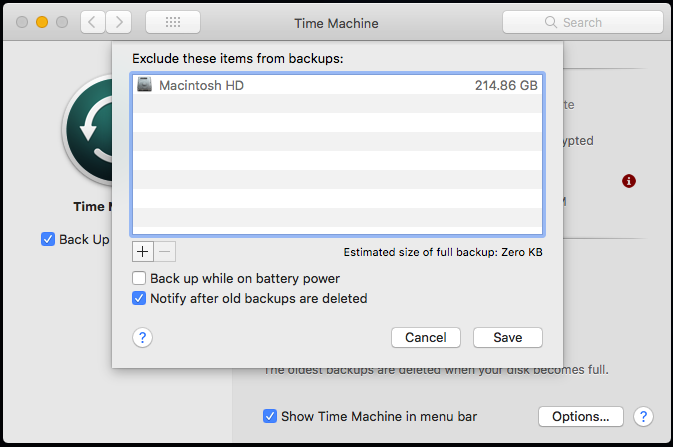Open help from the sheet's question mark
Screen dimensions: 673x447
coord(142,337)
